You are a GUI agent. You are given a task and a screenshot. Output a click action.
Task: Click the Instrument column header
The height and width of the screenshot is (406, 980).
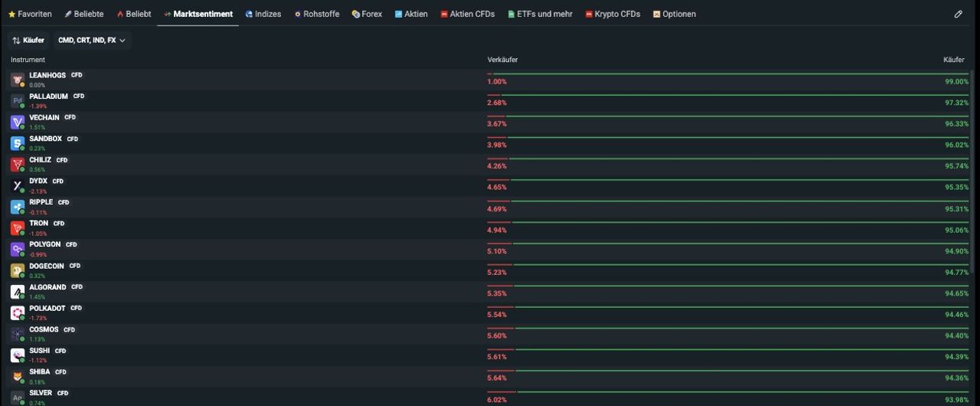28,60
